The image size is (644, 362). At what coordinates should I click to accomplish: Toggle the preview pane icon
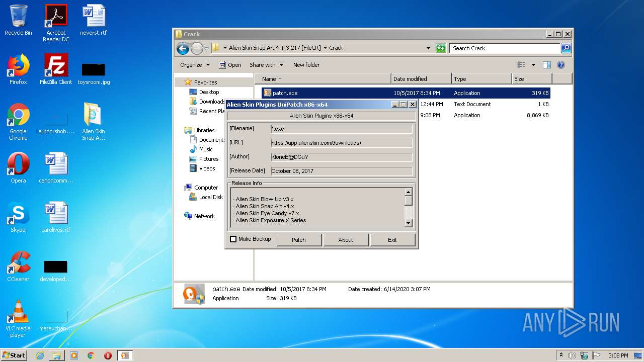[x=547, y=65]
